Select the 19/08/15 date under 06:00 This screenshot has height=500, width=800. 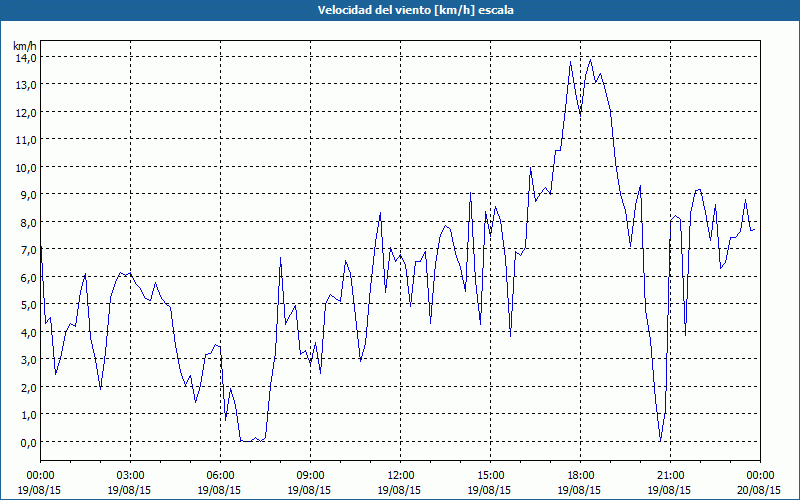point(219,490)
